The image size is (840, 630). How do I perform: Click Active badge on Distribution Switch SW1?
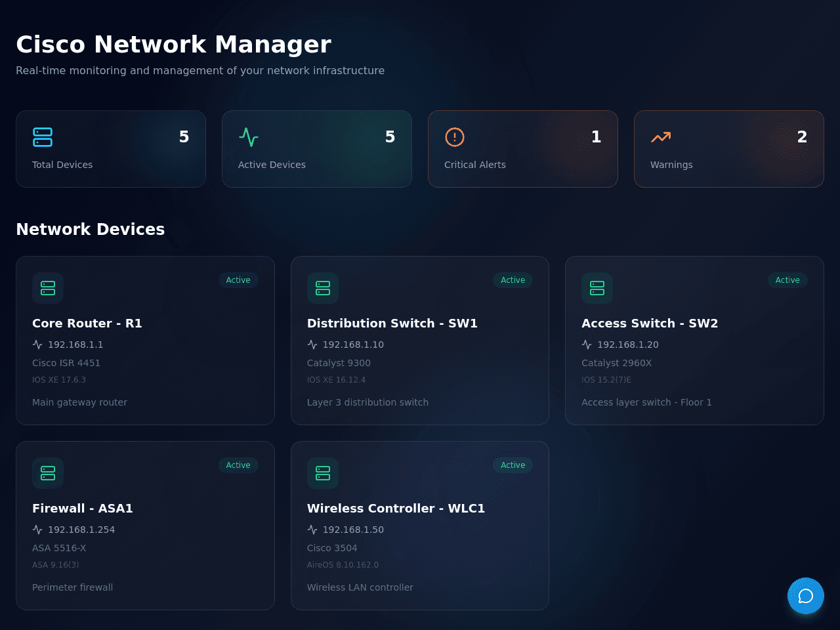tap(513, 280)
